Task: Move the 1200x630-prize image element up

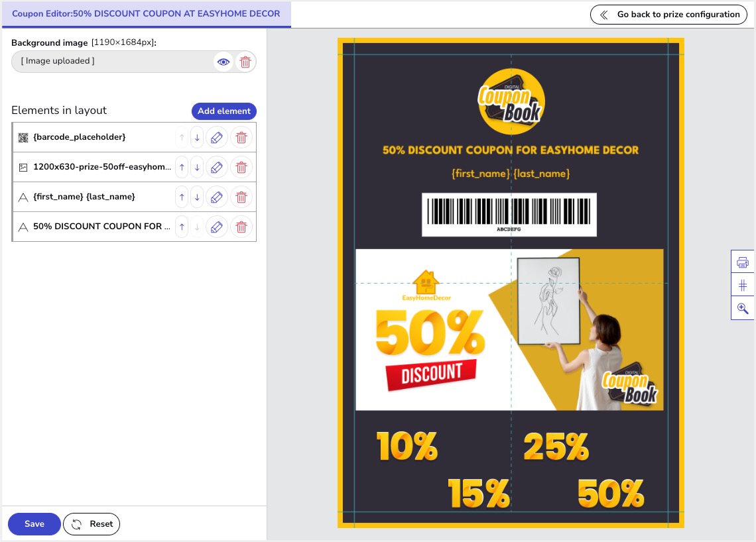Action: click(x=182, y=168)
